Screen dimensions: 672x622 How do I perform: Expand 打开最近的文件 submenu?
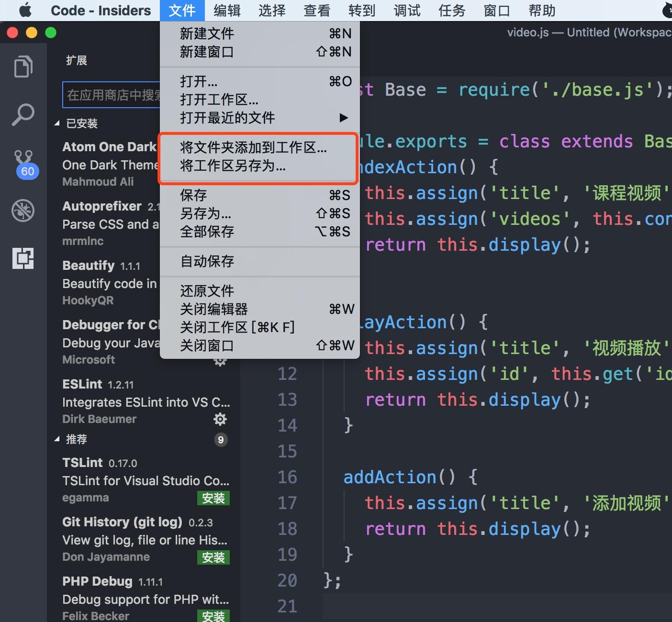260,118
